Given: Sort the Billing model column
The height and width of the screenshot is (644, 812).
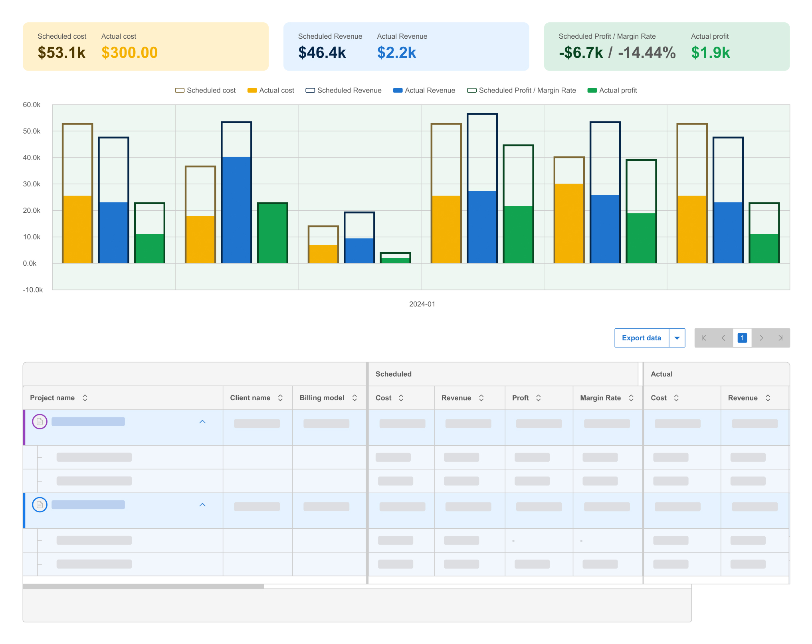Looking at the screenshot, I should tap(355, 398).
